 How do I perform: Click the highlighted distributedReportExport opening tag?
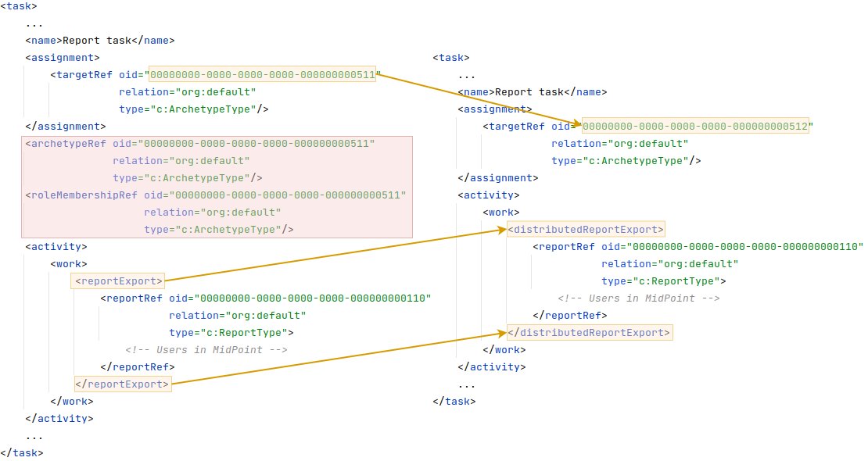point(586,229)
